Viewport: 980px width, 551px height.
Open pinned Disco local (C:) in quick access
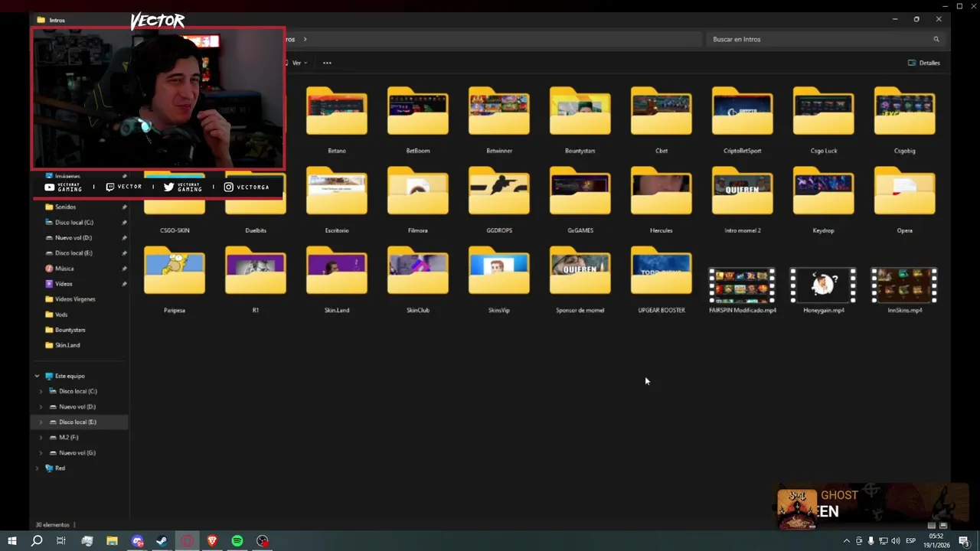(x=73, y=222)
